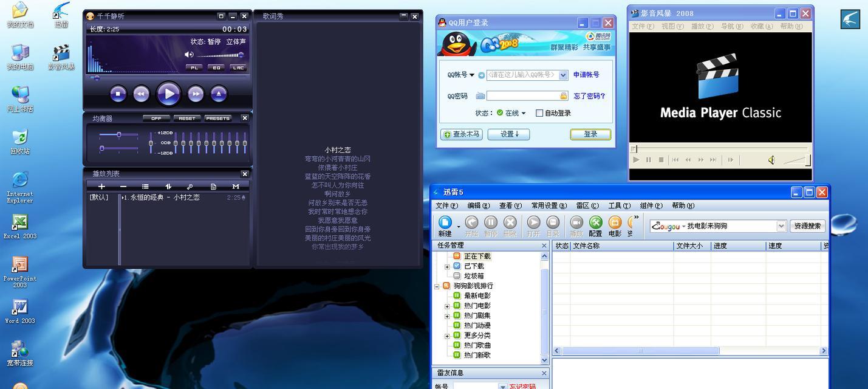Toggle the Media Player Classic mute speaker icon
Viewport: 868px width, 389px height.
point(771,160)
